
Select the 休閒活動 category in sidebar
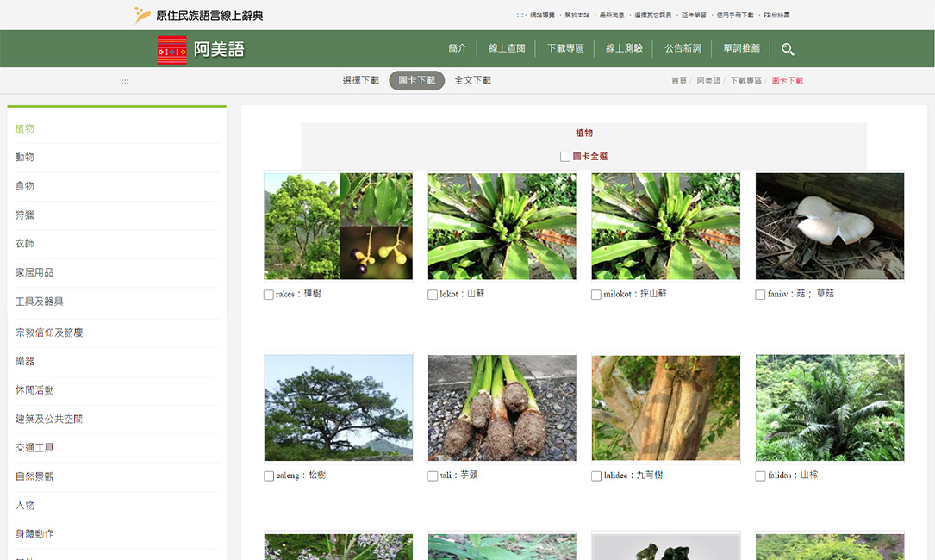coord(34,390)
